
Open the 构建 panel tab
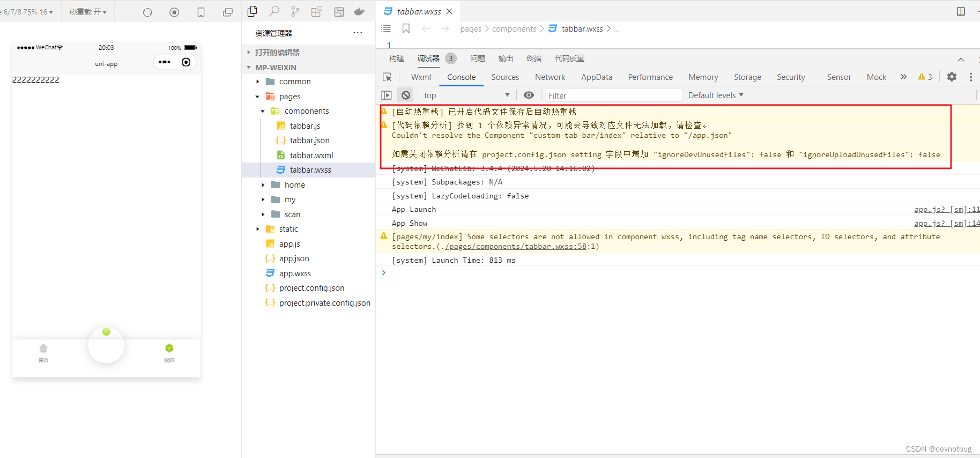[x=397, y=58]
